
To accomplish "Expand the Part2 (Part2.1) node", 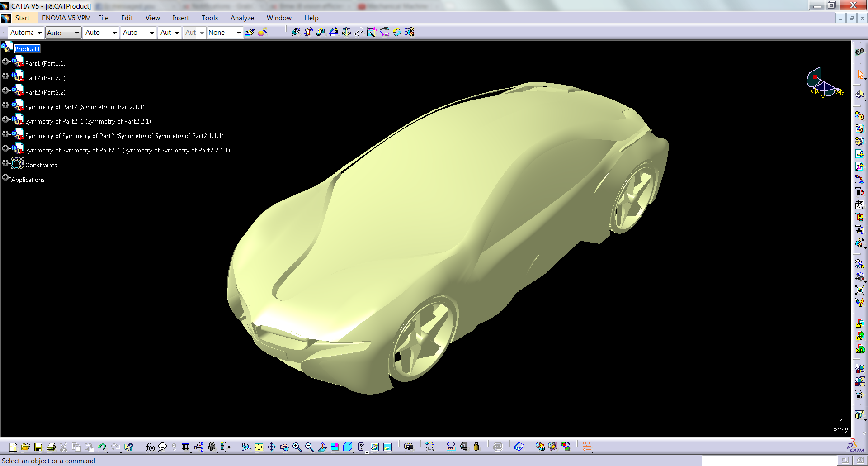I will [5, 76].
